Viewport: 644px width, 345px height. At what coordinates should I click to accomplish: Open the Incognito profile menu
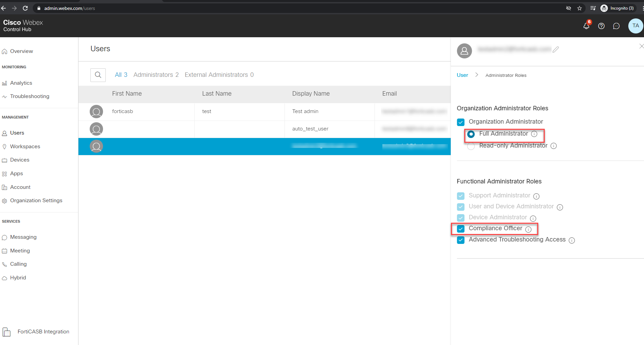pos(617,8)
